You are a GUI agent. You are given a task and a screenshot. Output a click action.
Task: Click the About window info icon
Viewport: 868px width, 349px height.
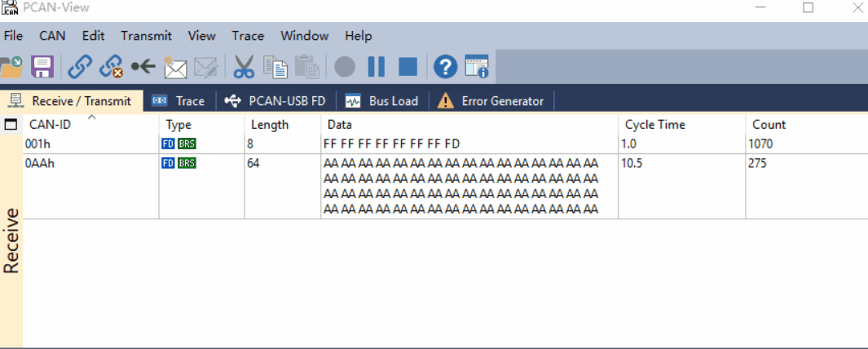pyautogui.click(x=477, y=67)
